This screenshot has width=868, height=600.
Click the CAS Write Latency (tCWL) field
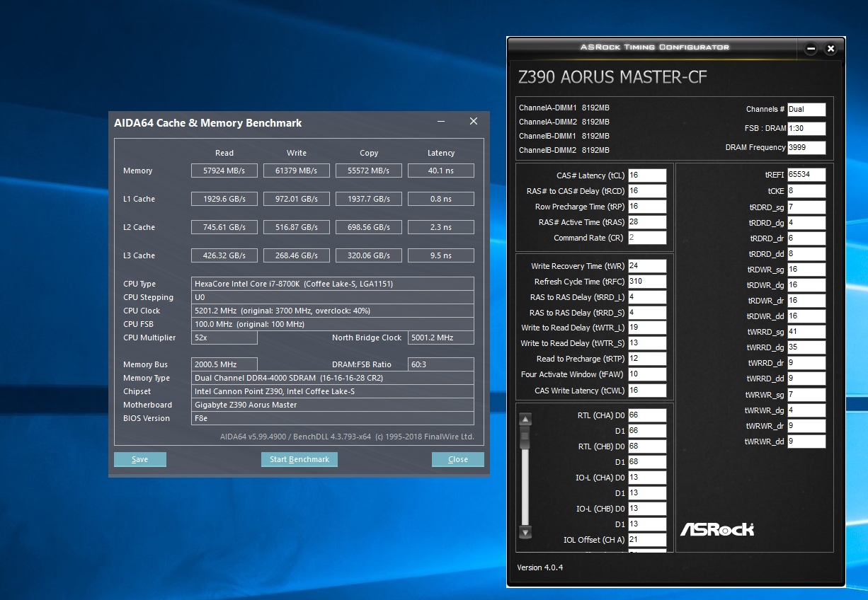point(647,391)
